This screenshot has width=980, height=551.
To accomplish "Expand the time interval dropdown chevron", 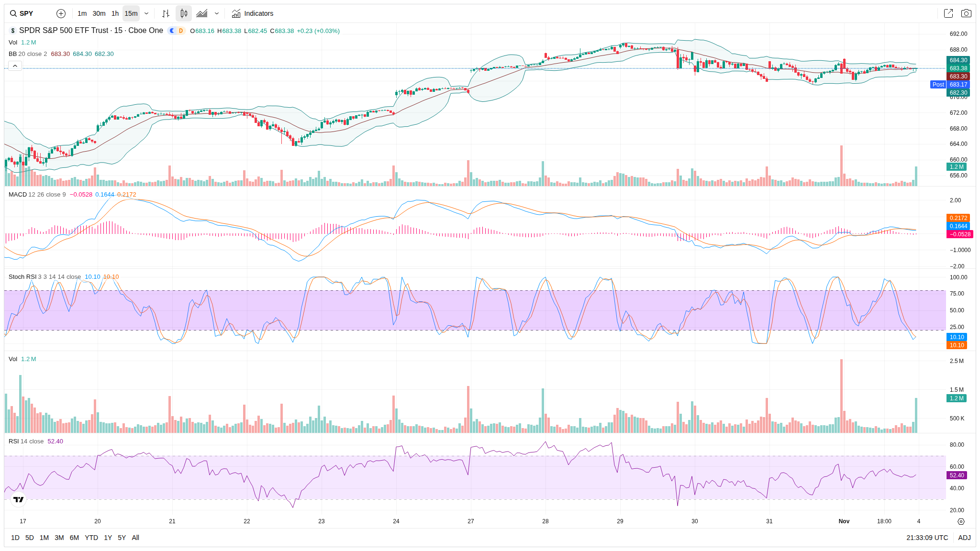I will coord(146,13).
